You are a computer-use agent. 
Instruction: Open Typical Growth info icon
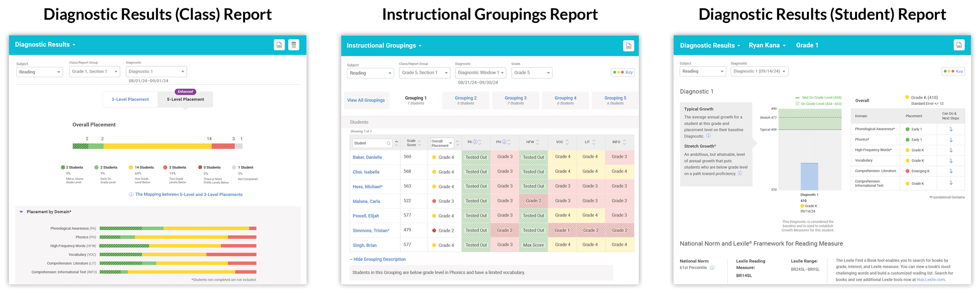click(x=708, y=136)
